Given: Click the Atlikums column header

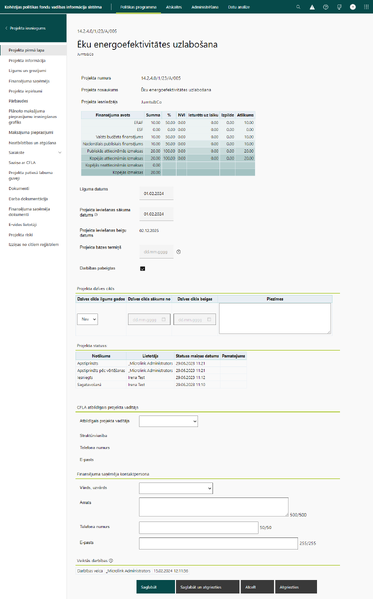Looking at the screenshot, I should click(245, 115).
